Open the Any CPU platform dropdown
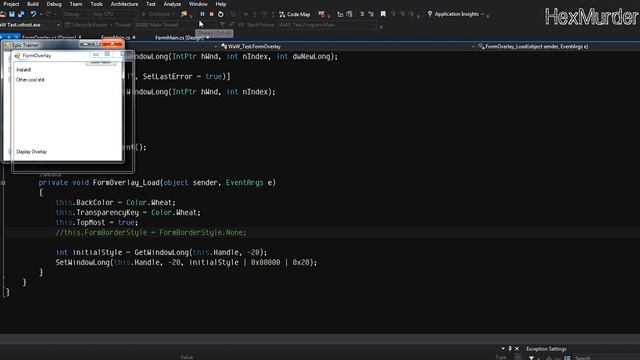Image resolution: width=640 pixels, height=360 pixels. pos(114,14)
